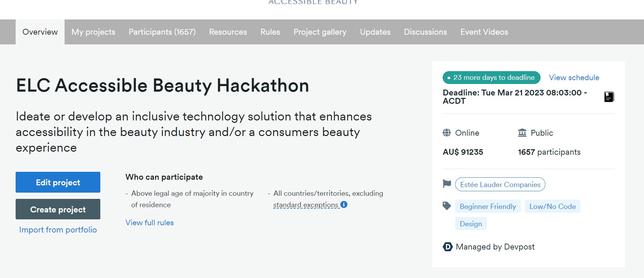This screenshot has width=644, height=278.
Task: Click the Managed by Devpost text
Action: (x=495, y=247)
